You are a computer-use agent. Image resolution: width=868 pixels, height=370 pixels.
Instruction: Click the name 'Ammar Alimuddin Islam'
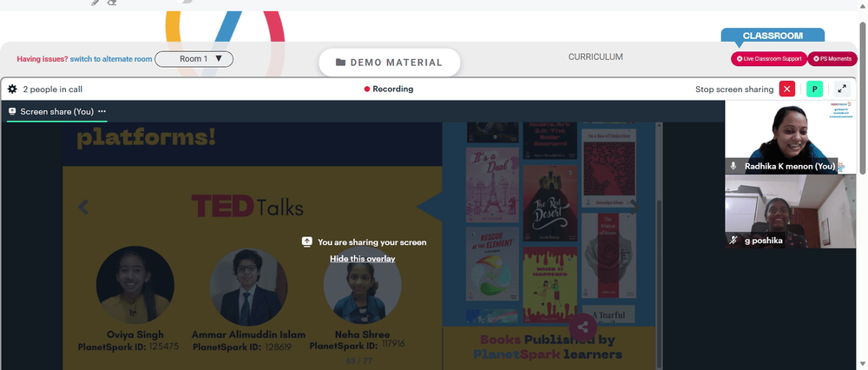coord(248,334)
